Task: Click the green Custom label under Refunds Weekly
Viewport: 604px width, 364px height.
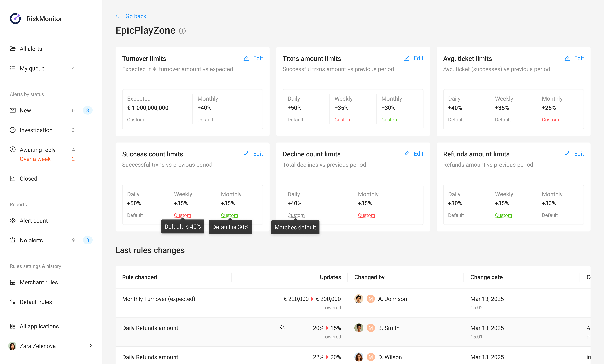Action: click(x=504, y=215)
